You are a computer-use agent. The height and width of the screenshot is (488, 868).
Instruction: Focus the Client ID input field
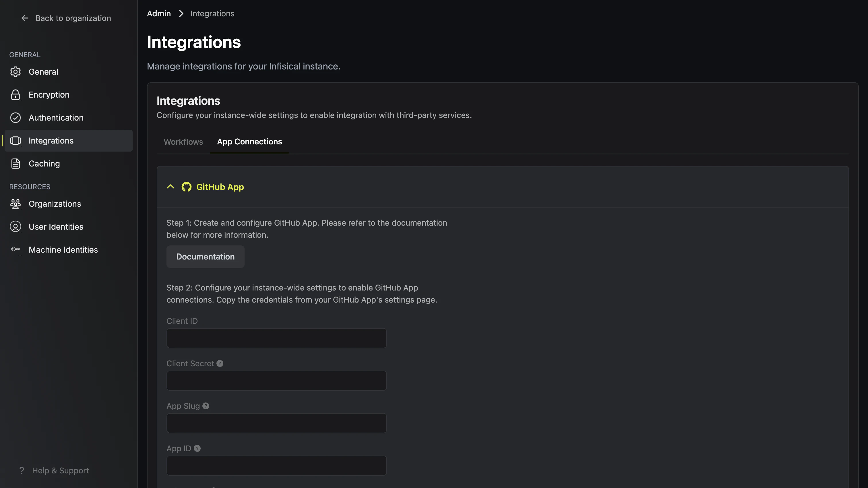(x=276, y=338)
